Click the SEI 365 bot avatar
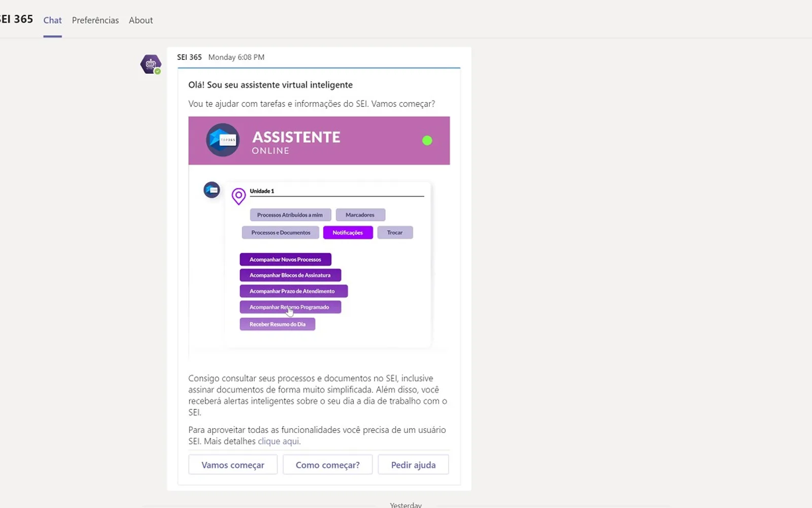This screenshot has width=812, height=508. coord(151,64)
